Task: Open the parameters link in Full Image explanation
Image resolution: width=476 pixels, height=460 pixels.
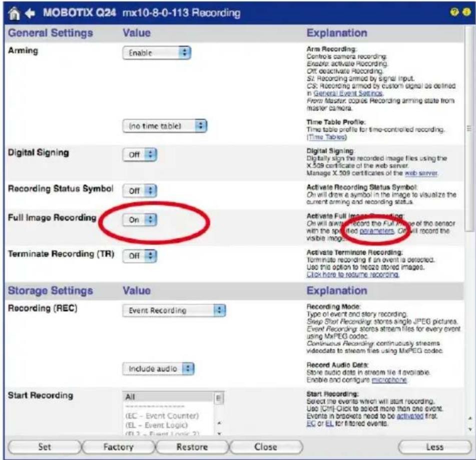Action: [x=377, y=231]
